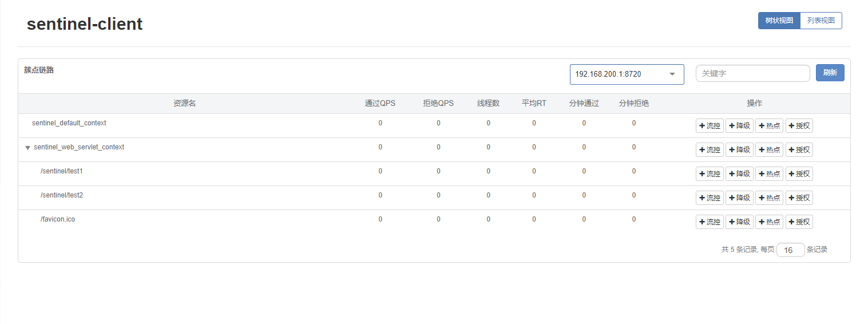Switch to 树状视图 tree view
Screen dimensions: 868x324
coord(779,21)
